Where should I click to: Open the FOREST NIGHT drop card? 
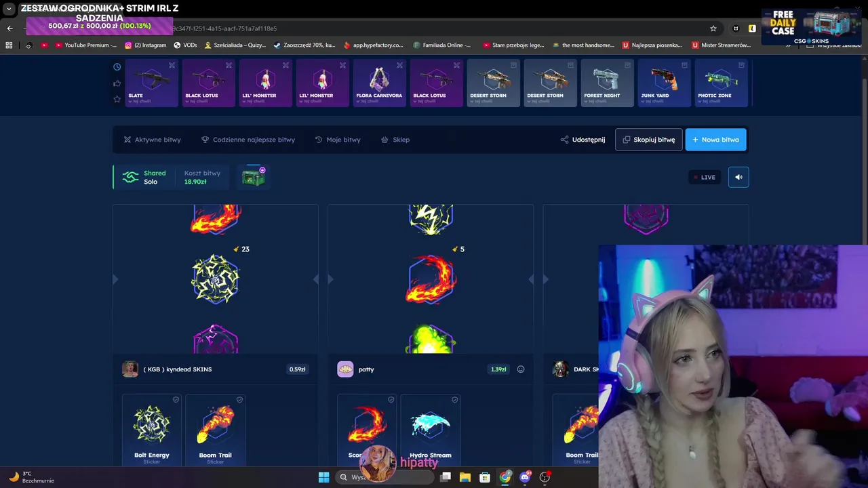pyautogui.click(x=608, y=83)
